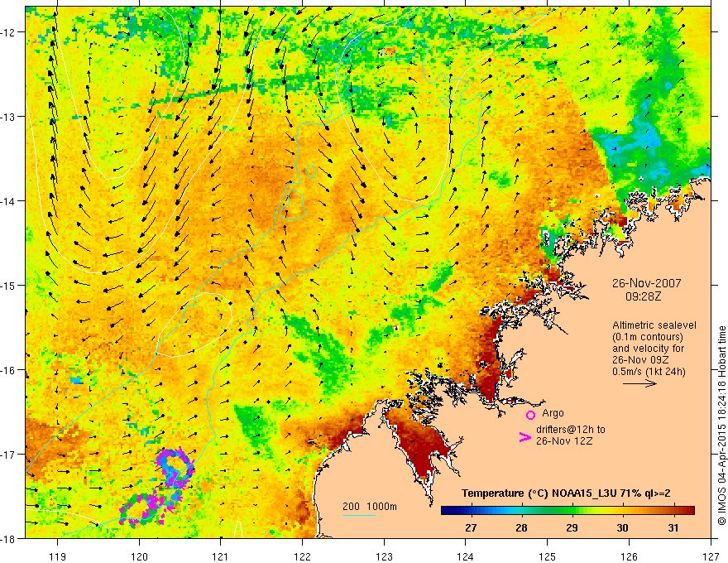Click the 119 longitude axis label
Screen dimensions: 728x563
[x=58, y=556]
